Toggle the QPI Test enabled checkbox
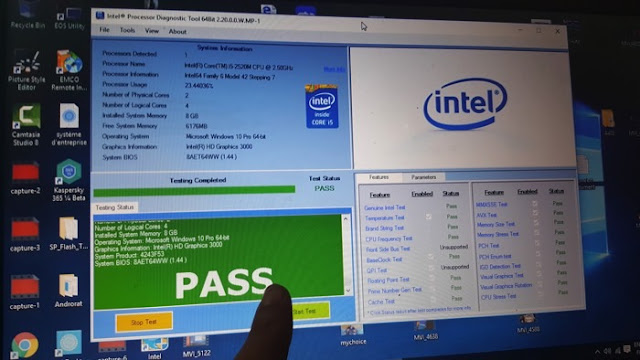Viewport: 640px width, 360px height. (431, 268)
